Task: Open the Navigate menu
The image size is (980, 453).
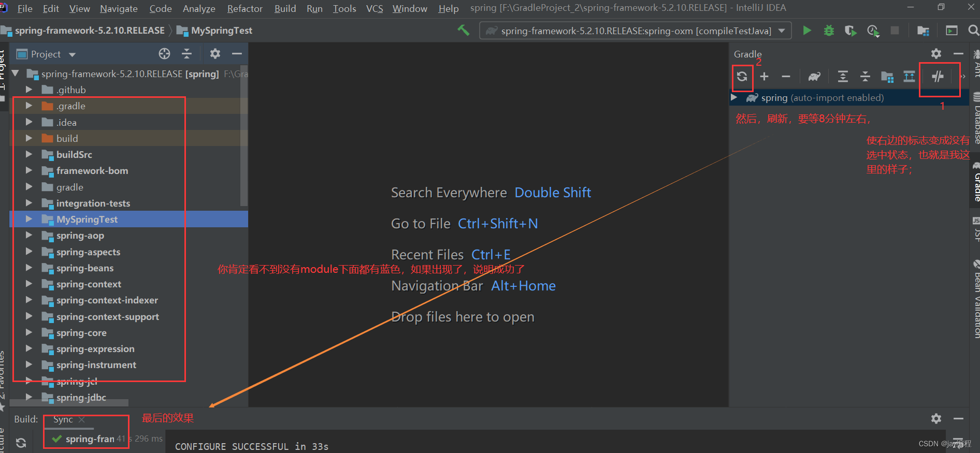Action: click(x=119, y=8)
